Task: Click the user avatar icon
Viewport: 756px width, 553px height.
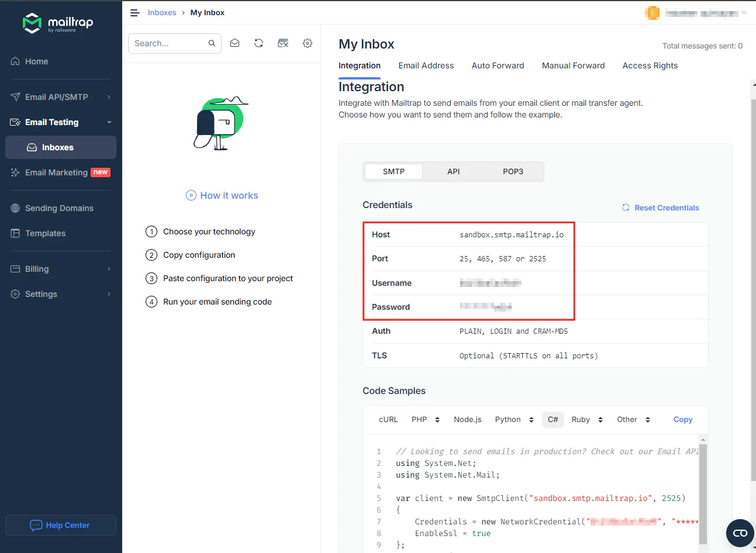Action: tap(653, 13)
